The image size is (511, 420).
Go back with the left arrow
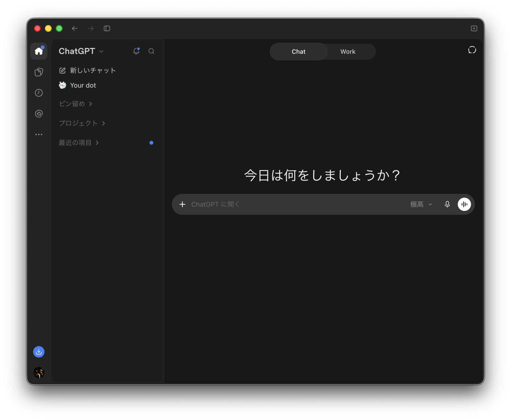75,28
